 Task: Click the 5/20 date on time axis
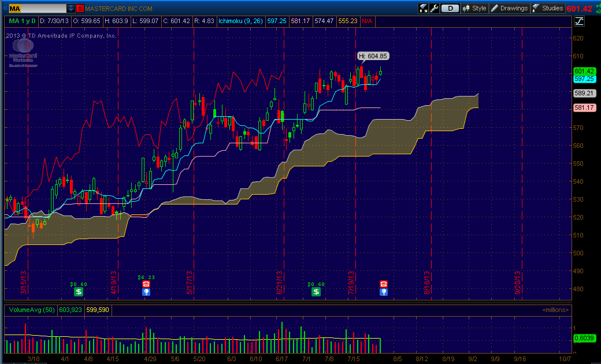coord(199,359)
